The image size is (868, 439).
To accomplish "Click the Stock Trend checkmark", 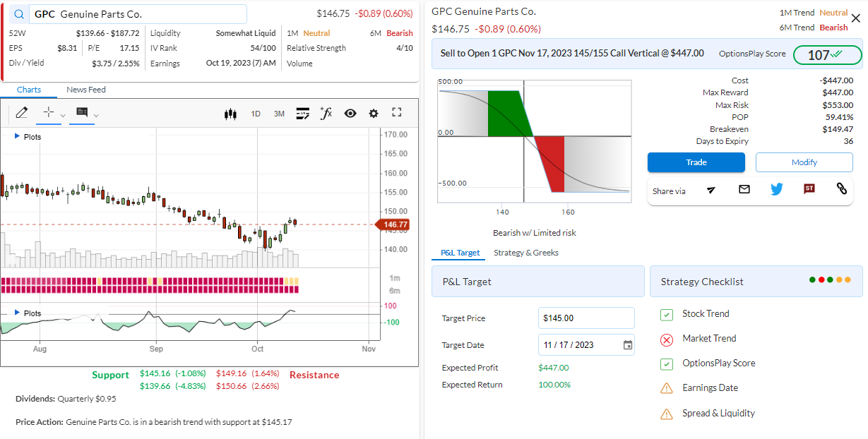I will pyautogui.click(x=667, y=314).
